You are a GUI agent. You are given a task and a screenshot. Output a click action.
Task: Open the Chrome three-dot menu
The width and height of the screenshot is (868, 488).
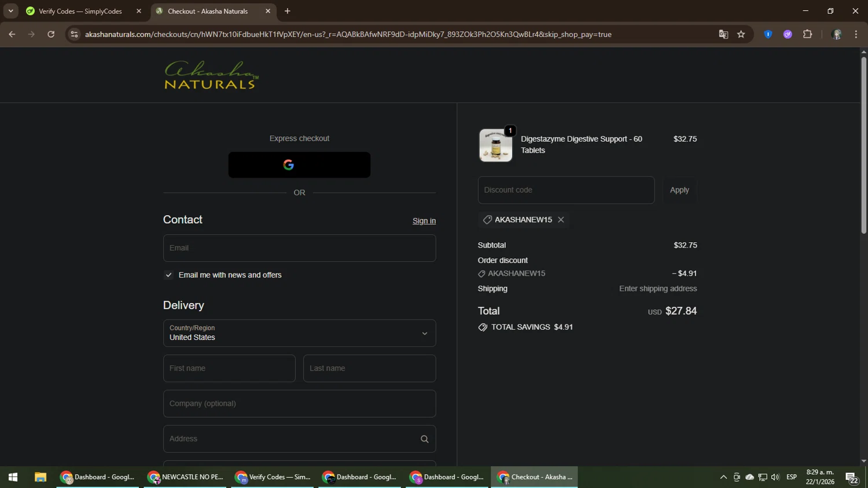pyautogui.click(x=856, y=34)
